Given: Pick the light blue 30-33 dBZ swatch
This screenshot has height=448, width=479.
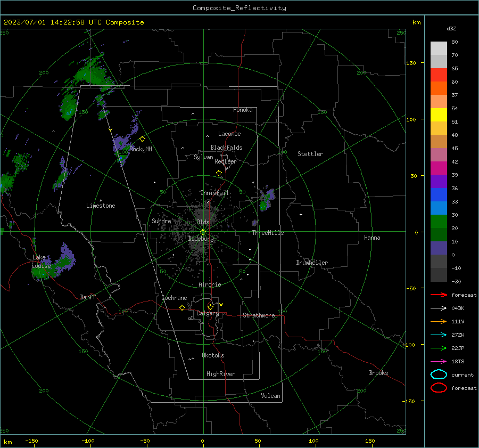Looking at the screenshot, I should coord(439,208).
